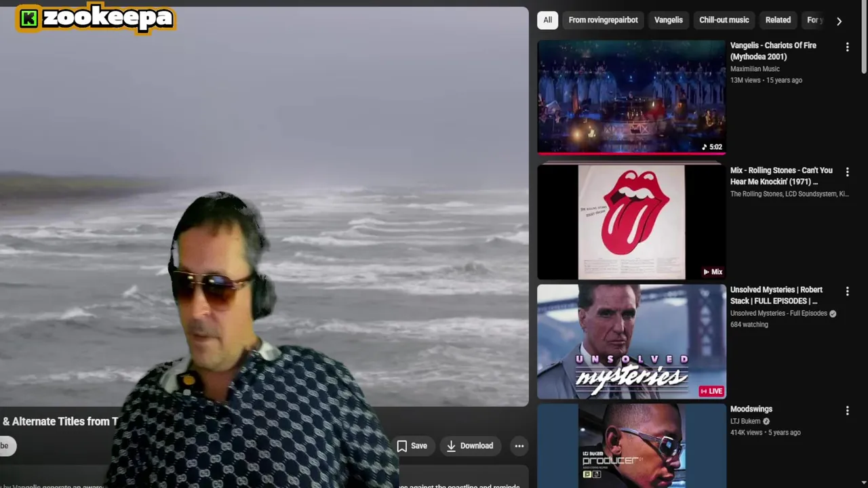The height and width of the screenshot is (488, 868).
Task: Visit the Unsolved Mysteries - Full Episodes channel
Action: click(x=778, y=314)
